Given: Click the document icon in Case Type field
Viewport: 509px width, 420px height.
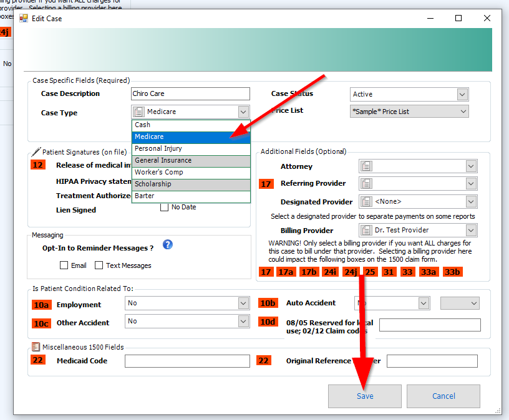Looking at the screenshot, I should click(138, 112).
